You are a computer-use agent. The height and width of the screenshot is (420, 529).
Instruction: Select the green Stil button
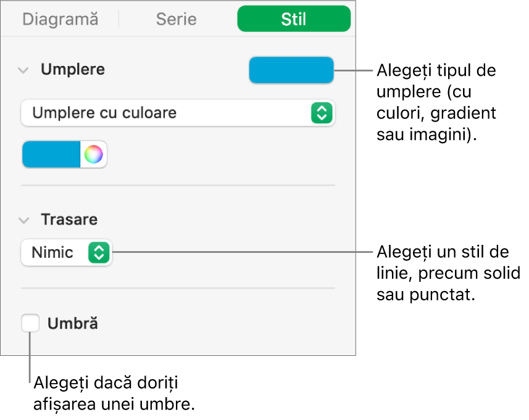[x=293, y=19]
